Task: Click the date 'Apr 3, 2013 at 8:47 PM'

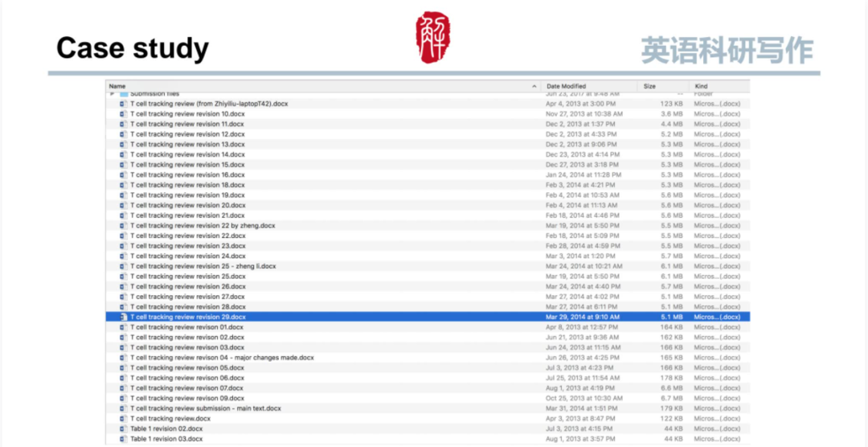Action: click(579, 419)
